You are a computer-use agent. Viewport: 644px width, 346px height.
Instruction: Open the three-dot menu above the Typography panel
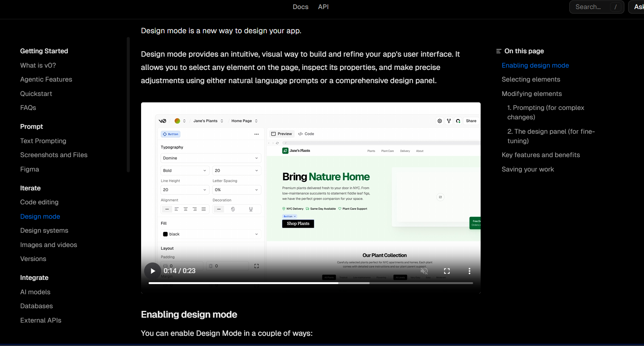256,134
